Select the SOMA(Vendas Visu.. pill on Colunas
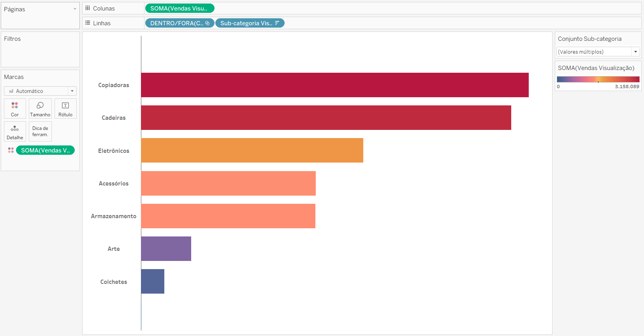644x336 pixels. [179, 8]
